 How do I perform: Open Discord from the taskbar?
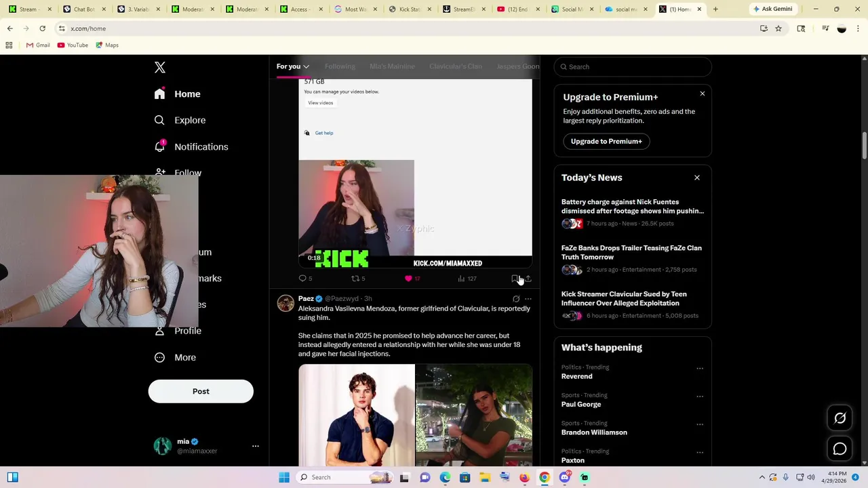tap(564, 477)
